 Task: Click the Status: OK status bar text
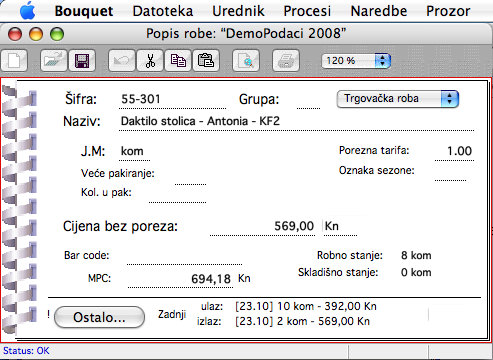click(26, 351)
